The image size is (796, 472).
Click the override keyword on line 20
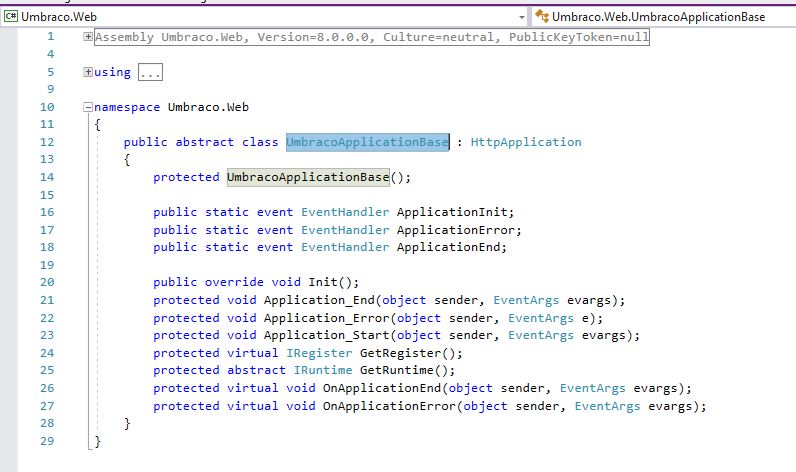[x=234, y=282]
